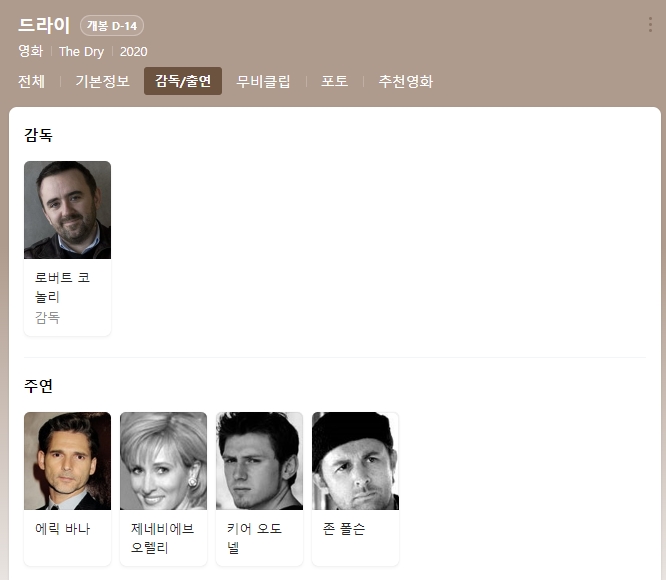Image resolution: width=666 pixels, height=580 pixels.
Task: Click the release year 2020
Action: [133, 51]
